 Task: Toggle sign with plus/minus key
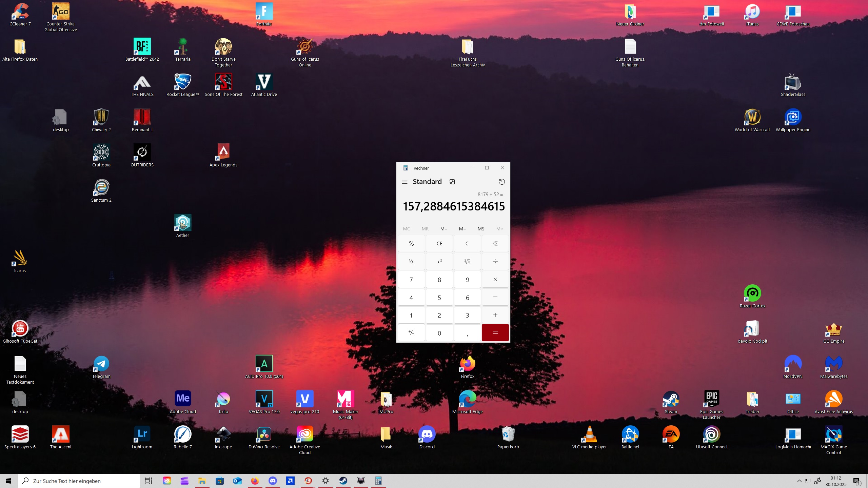411,333
